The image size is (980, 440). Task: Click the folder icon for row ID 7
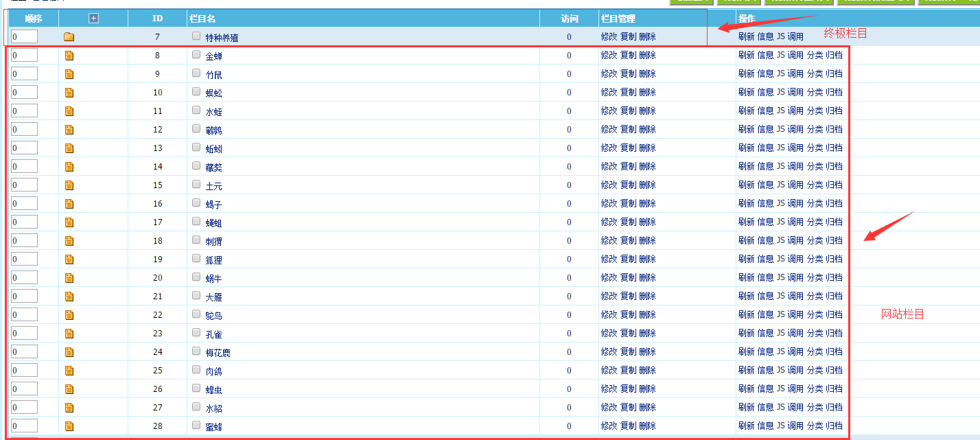[x=69, y=37]
